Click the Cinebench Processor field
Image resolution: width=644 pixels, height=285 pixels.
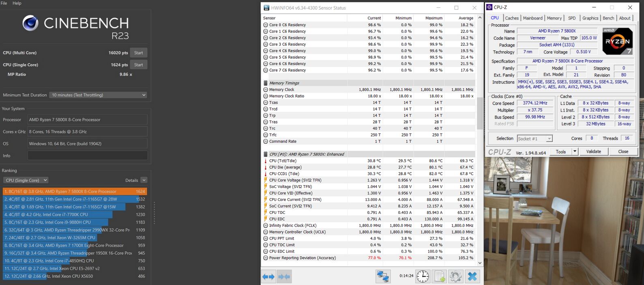88,120
